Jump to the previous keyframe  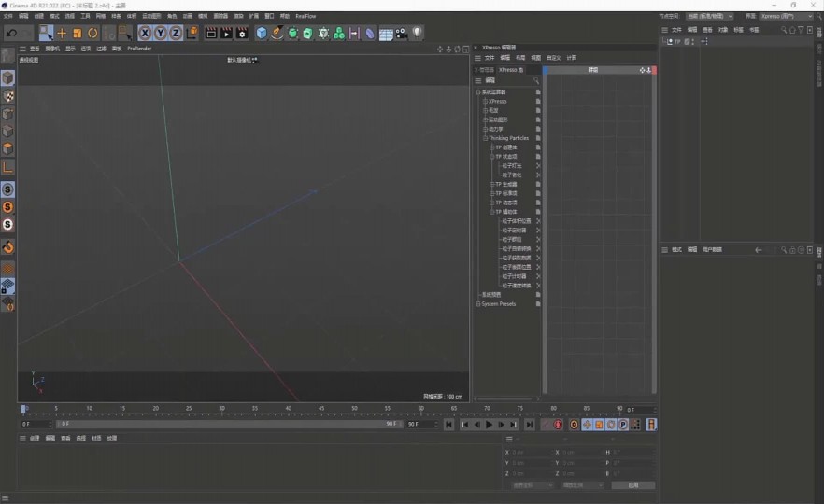click(x=464, y=424)
